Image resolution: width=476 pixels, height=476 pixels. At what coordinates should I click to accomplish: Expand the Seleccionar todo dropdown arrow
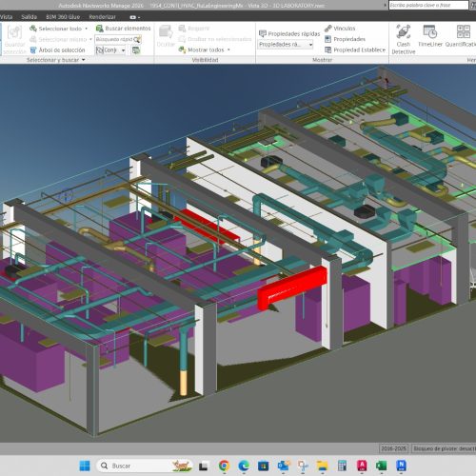87,29
